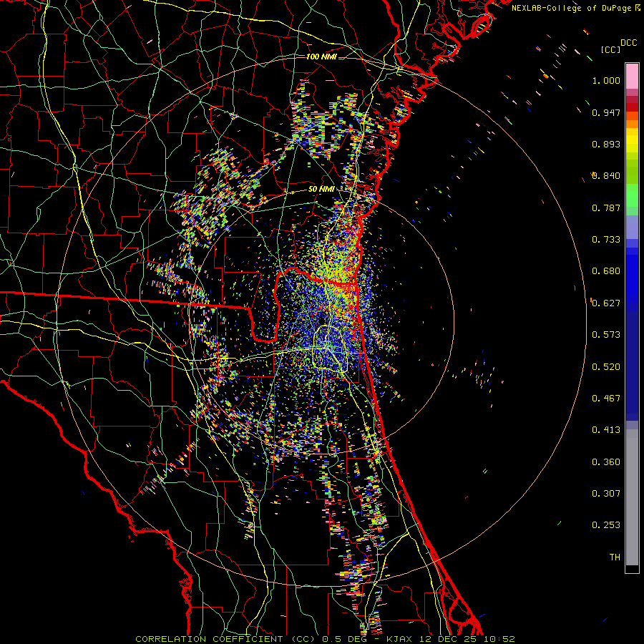Image resolution: width=644 pixels, height=644 pixels.
Task: Click the 0.413 legend value
Action: pyautogui.click(x=606, y=430)
